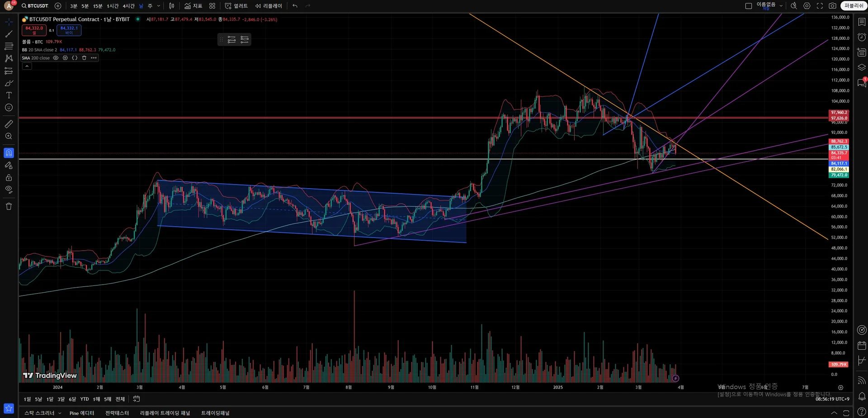The image size is (868, 418).
Task: Click the blue buy price button
Action: pyautogui.click(x=69, y=30)
